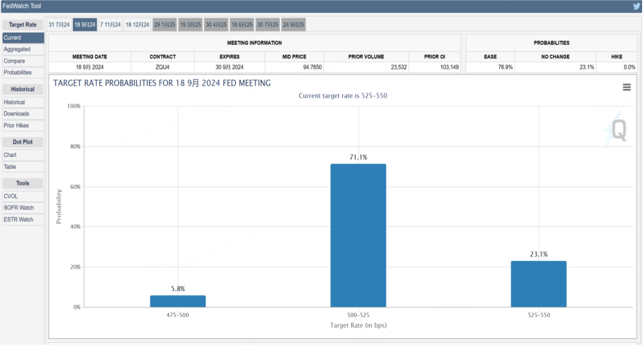
Task: Click the 475-500 bar in chart
Action: [x=178, y=302]
